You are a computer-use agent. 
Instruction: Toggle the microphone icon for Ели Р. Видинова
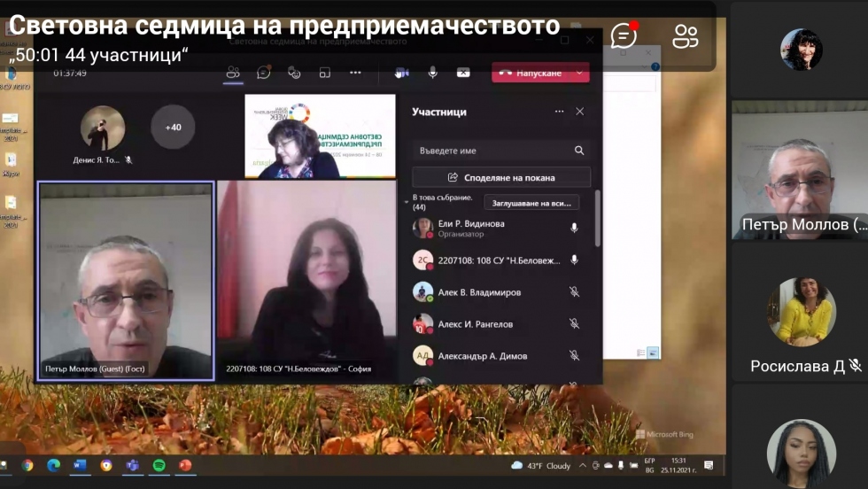tap(574, 229)
